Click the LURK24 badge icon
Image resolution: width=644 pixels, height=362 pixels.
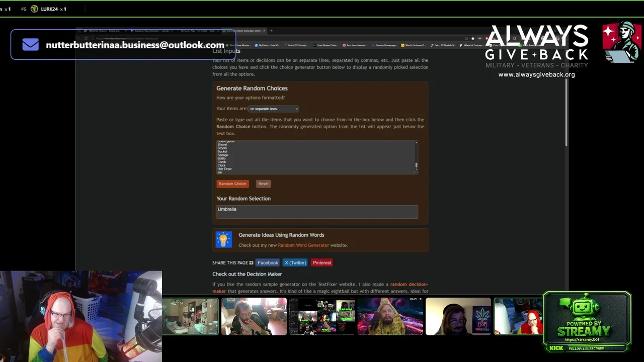34,9
